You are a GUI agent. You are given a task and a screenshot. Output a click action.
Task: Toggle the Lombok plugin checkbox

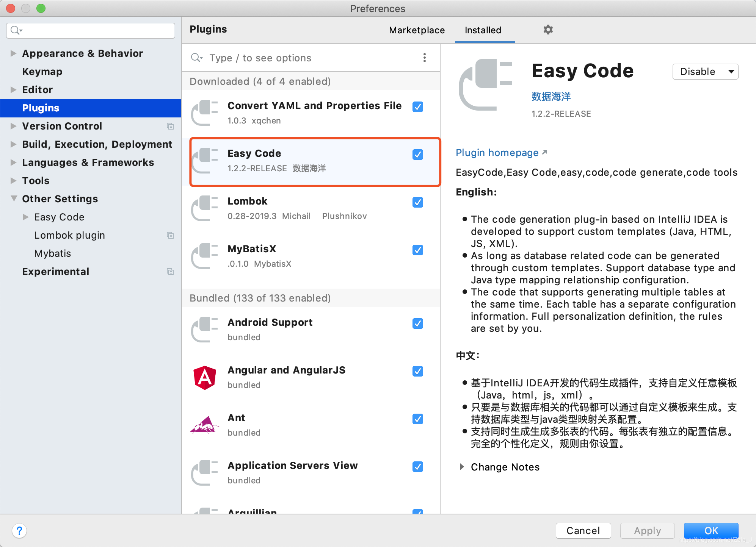418,202
